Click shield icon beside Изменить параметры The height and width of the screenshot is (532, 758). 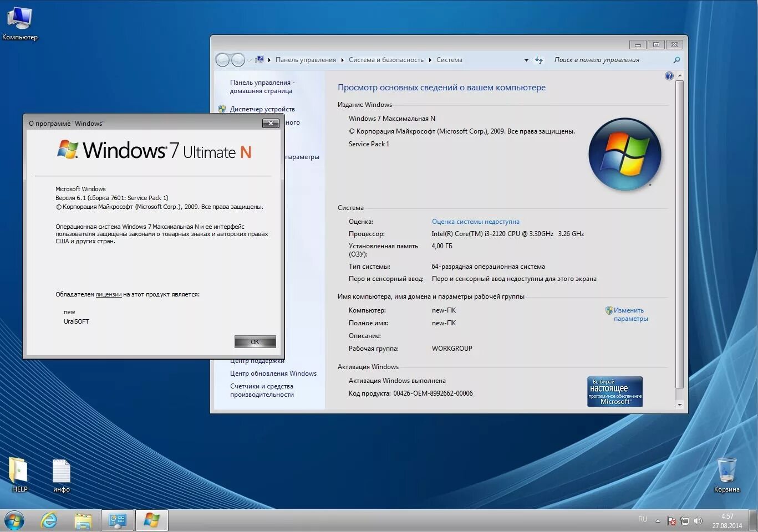(609, 310)
